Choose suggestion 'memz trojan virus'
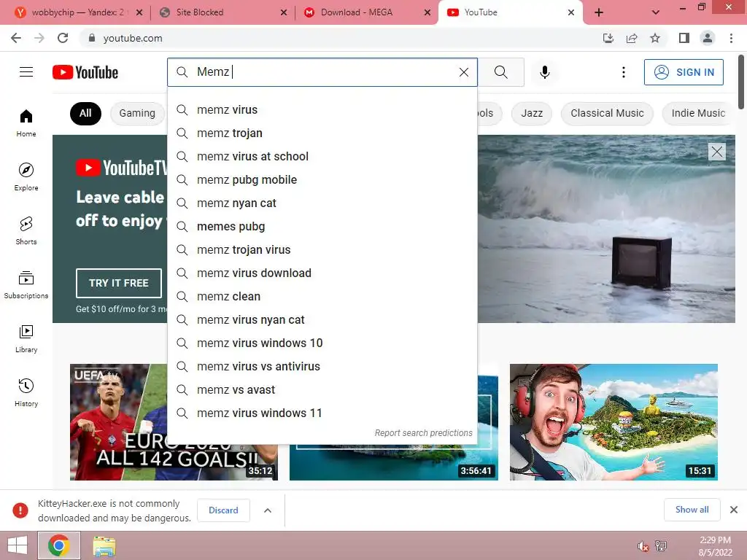Screen dimensions: 747x560 click(x=322, y=250)
